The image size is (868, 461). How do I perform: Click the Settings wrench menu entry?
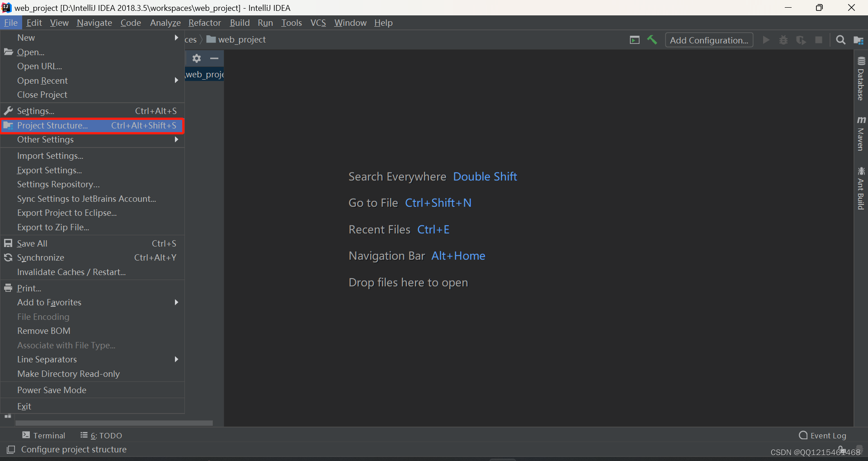(92, 111)
